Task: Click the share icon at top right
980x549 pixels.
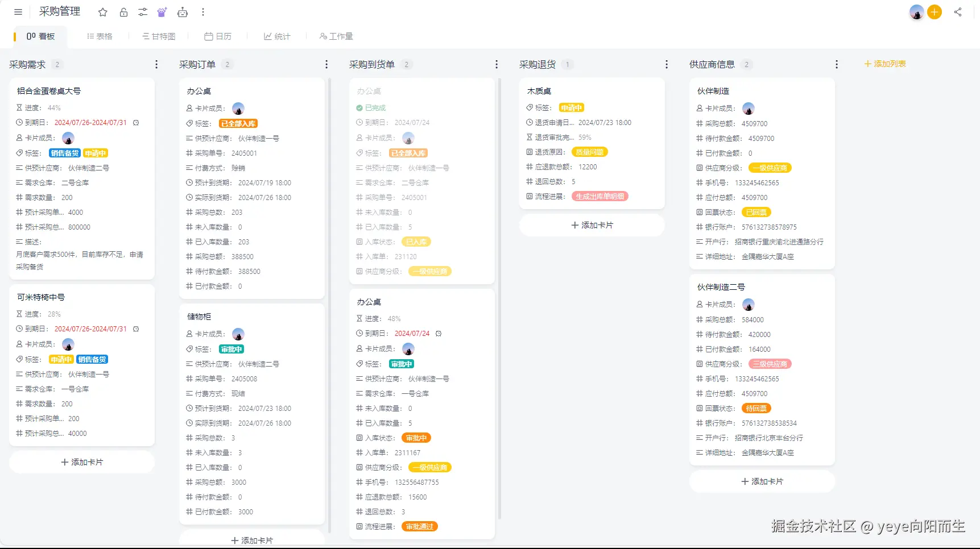Action: tap(958, 12)
